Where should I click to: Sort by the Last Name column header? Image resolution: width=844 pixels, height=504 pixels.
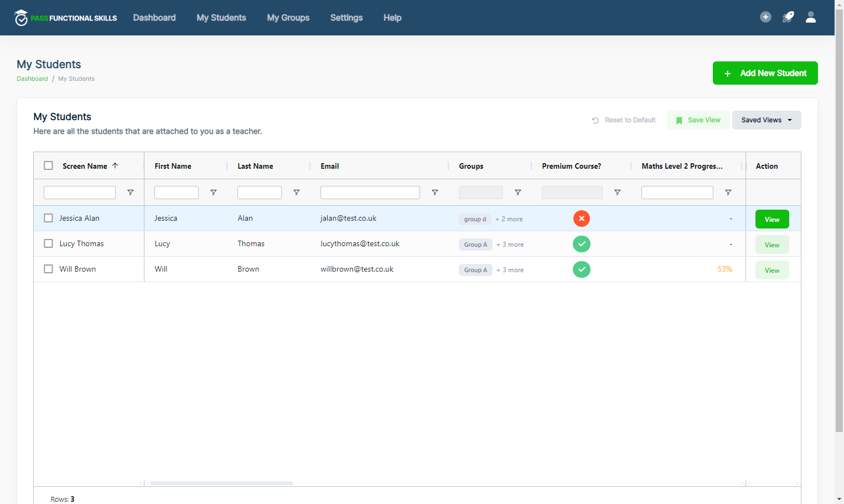(255, 166)
